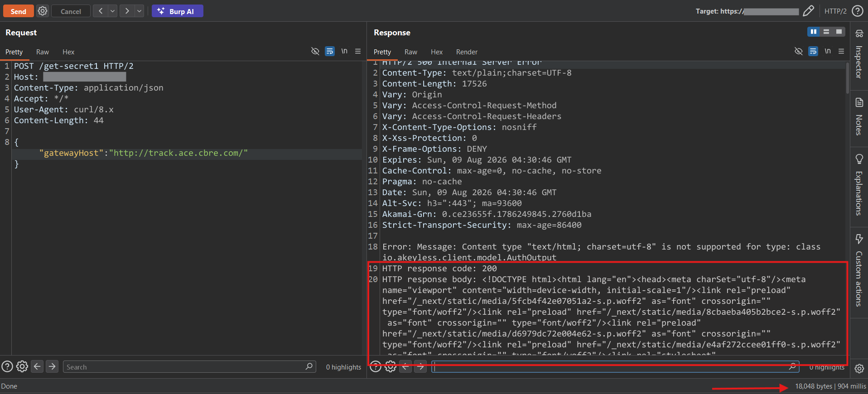Toggle word wrap in the Request editor
The image size is (868, 394).
pos(330,51)
